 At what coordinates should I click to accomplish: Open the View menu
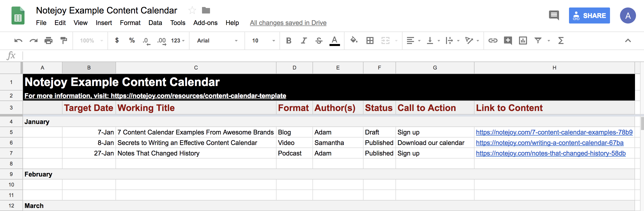[x=80, y=23]
